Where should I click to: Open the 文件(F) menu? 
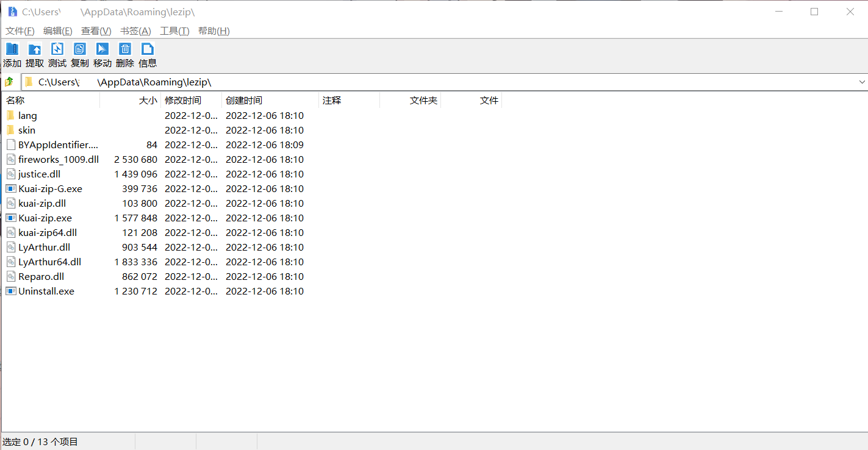point(20,31)
